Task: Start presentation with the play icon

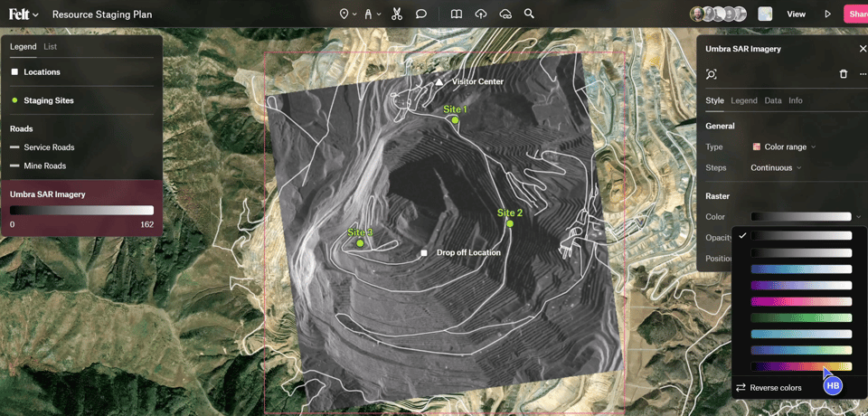Action: coord(827,14)
